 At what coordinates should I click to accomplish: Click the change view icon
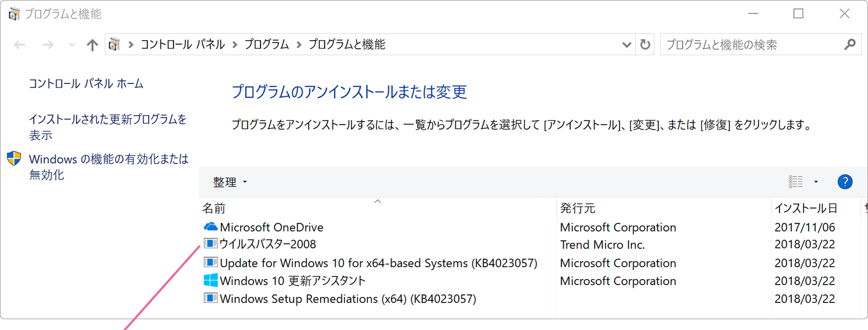[796, 182]
